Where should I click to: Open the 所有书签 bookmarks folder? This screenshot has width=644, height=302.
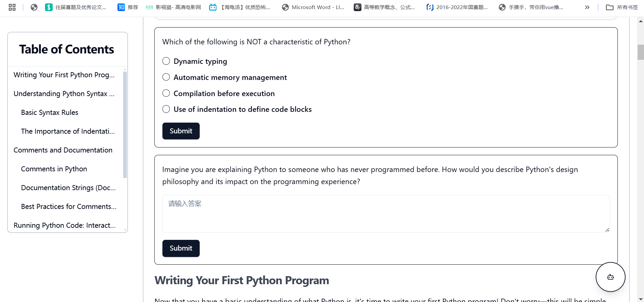tap(622, 7)
